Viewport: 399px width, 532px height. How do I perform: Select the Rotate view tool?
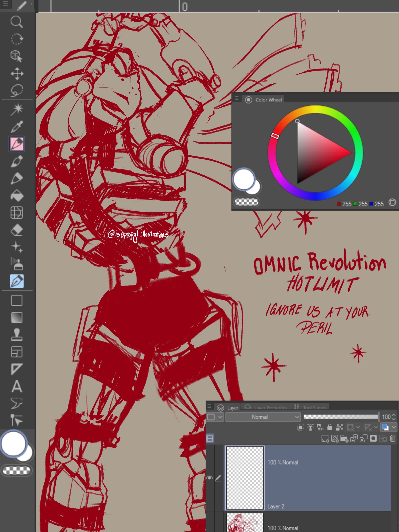pos(17,39)
